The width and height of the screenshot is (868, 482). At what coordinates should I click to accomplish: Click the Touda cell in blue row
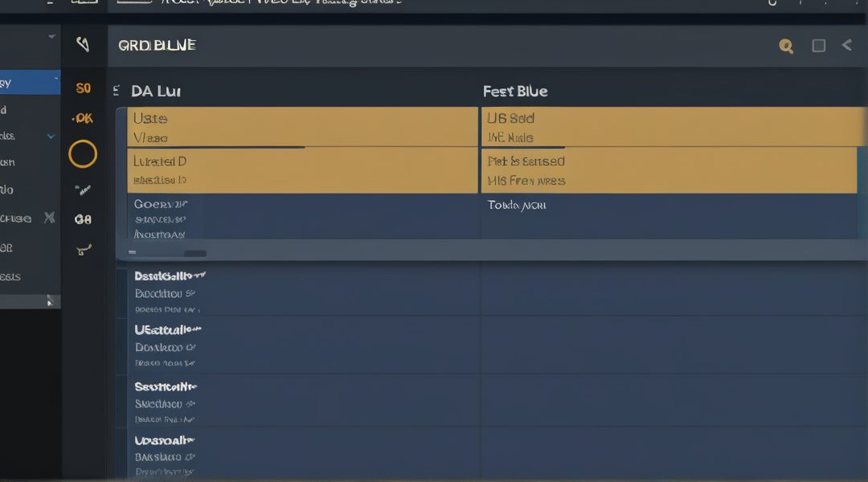point(517,206)
